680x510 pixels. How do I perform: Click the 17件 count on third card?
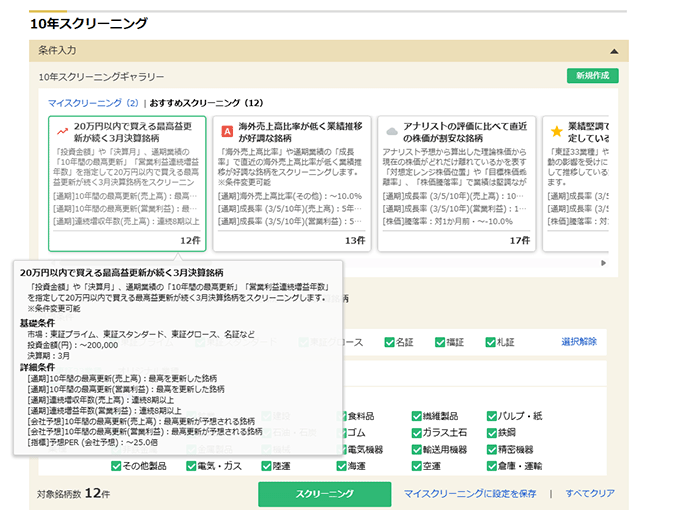coord(520,240)
